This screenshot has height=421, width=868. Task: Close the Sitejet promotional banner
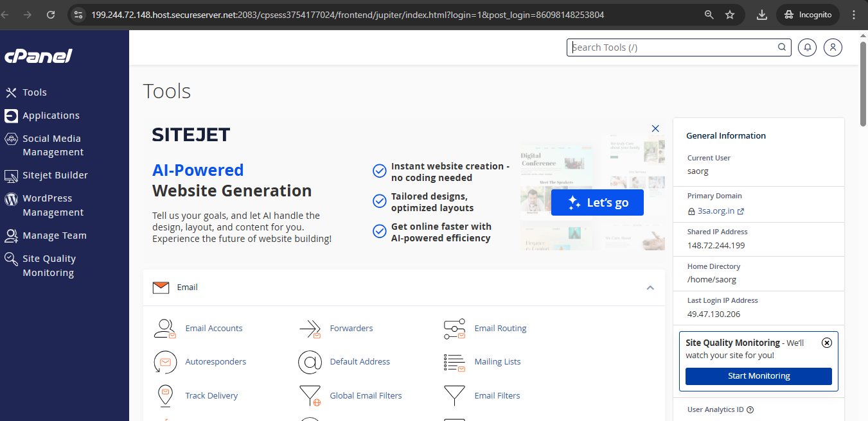coord(655,128)
